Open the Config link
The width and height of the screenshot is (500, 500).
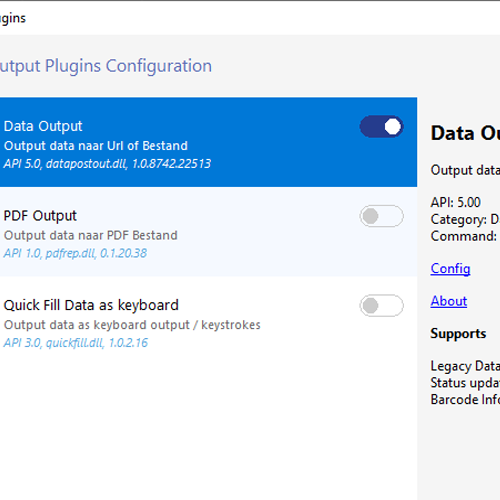(450, 269)
